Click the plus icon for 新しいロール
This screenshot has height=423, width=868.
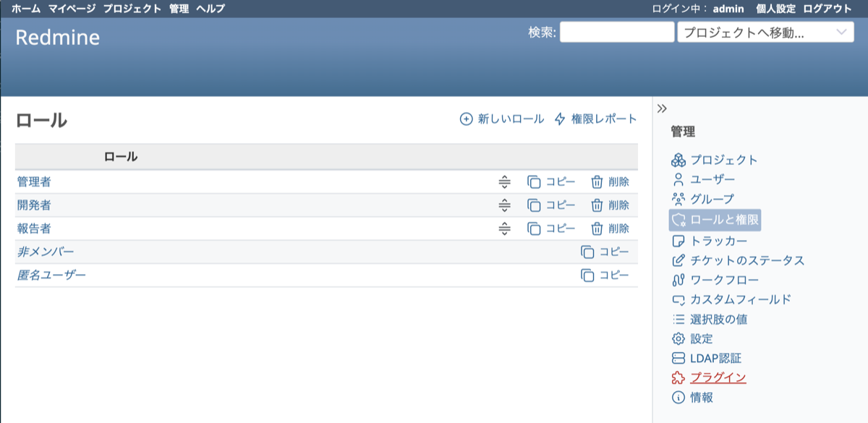pos(467,119)
